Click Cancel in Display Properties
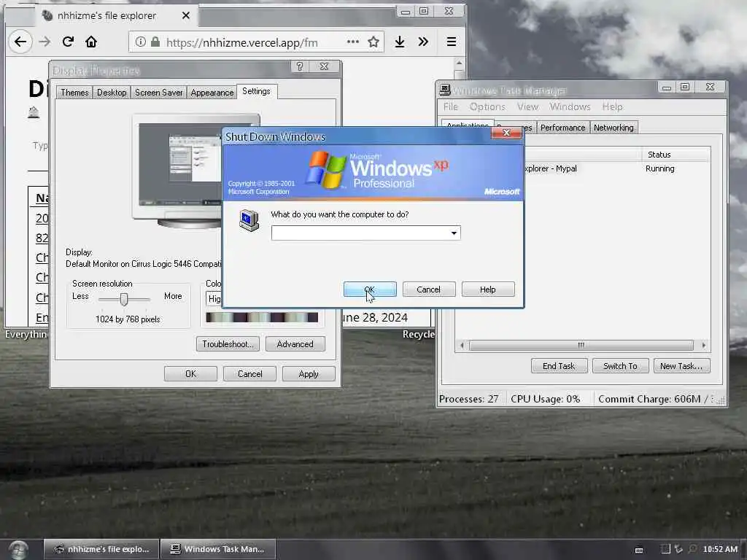Image resolution: width=747 pixels, height=560 pixels. (249, 374)
